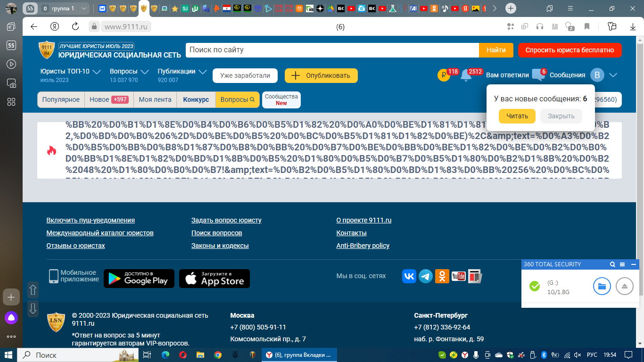Switch to the Популярное tab
Screen dimensions: 644x362
(x=61, y=100)
